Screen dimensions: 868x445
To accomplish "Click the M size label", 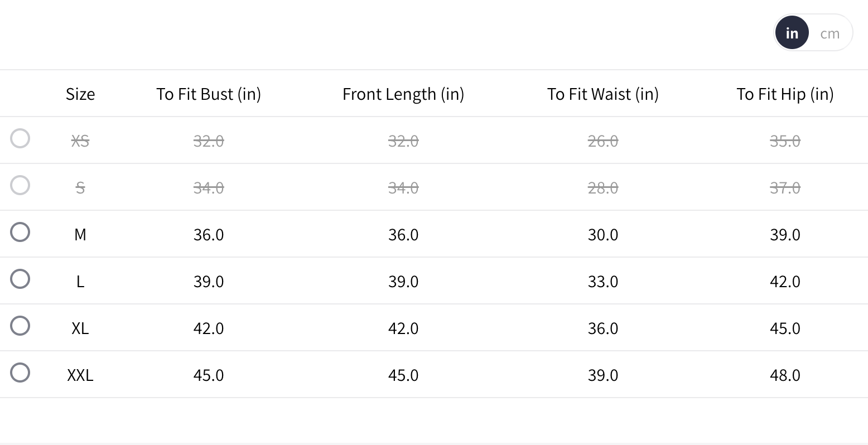I will (80, 234).
